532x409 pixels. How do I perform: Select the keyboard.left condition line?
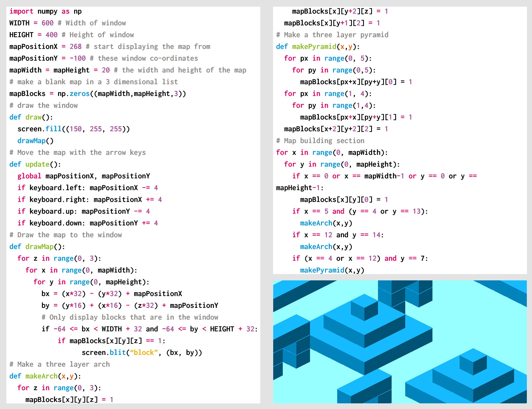[x=87, y=188]
